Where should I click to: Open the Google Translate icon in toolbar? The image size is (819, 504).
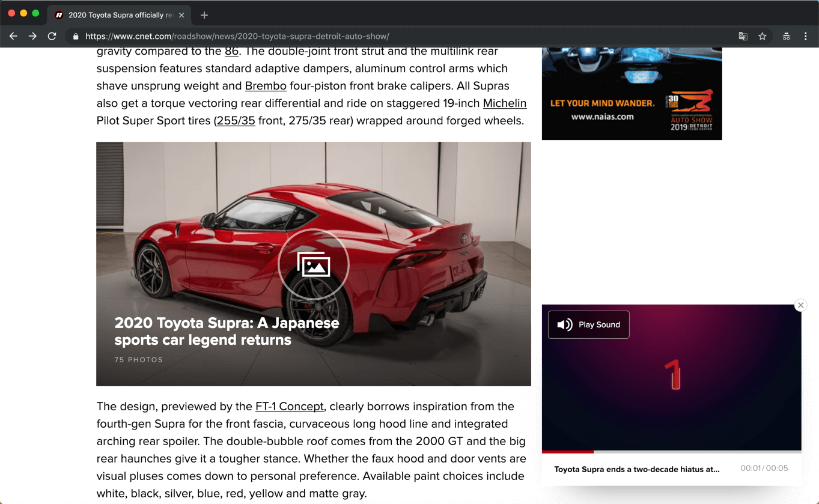click(x=743, y=36)
